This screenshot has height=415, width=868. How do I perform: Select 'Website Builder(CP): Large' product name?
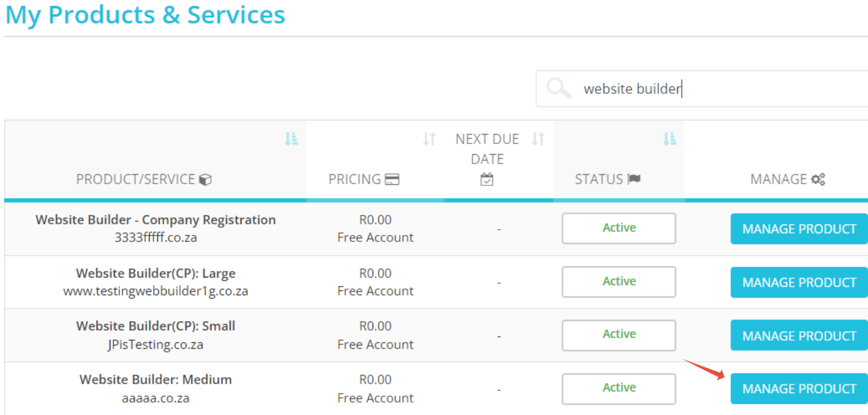coord(156,273)
